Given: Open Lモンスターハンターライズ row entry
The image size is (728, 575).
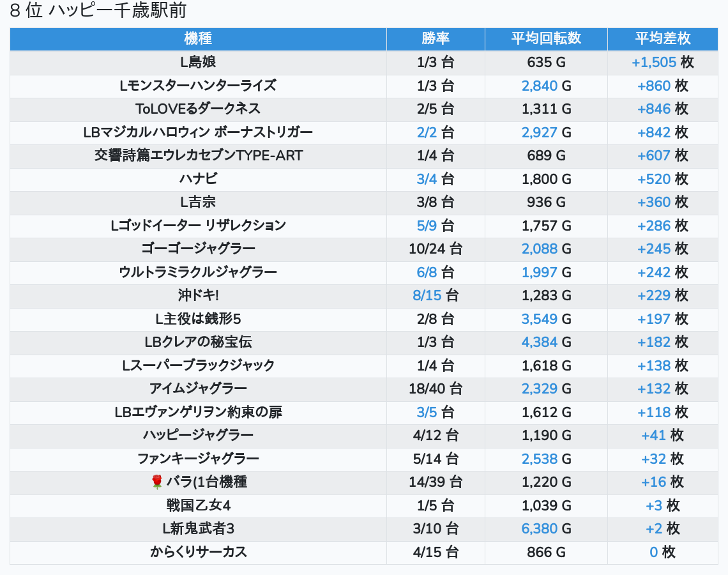Looking at the screenshot, I should point(198,86).
